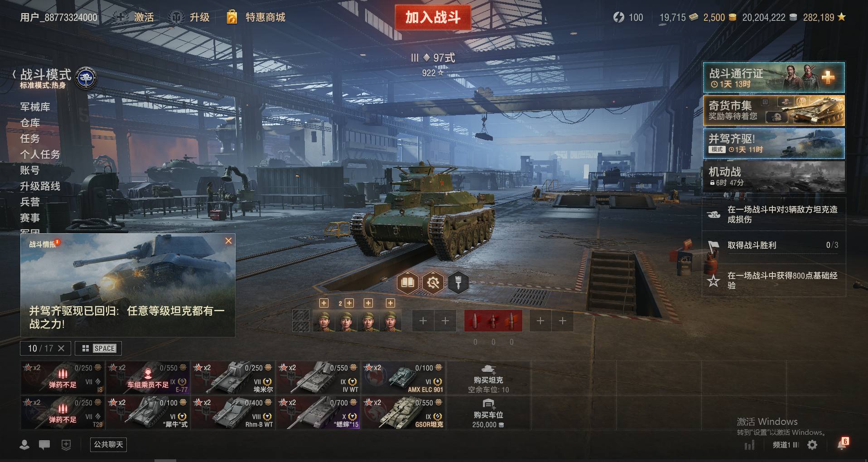Open the tank paint brush customization icon
This screenshot has height=462, width=868.
point(458,283)
